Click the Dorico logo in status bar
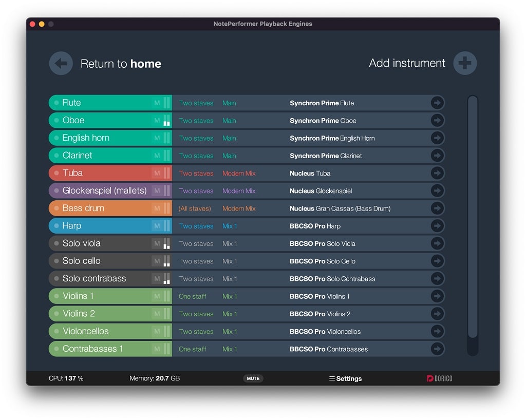Screen dimensions: 526x420 click(x=440, y=378)
